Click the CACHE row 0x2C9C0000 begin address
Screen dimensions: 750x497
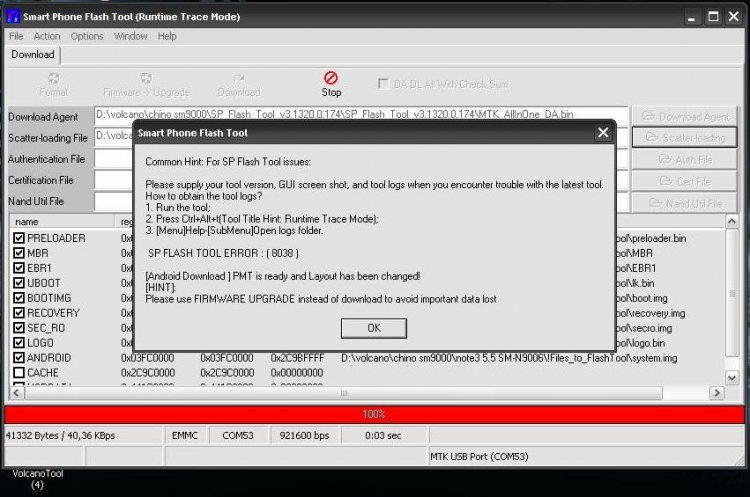click(148, 373)
